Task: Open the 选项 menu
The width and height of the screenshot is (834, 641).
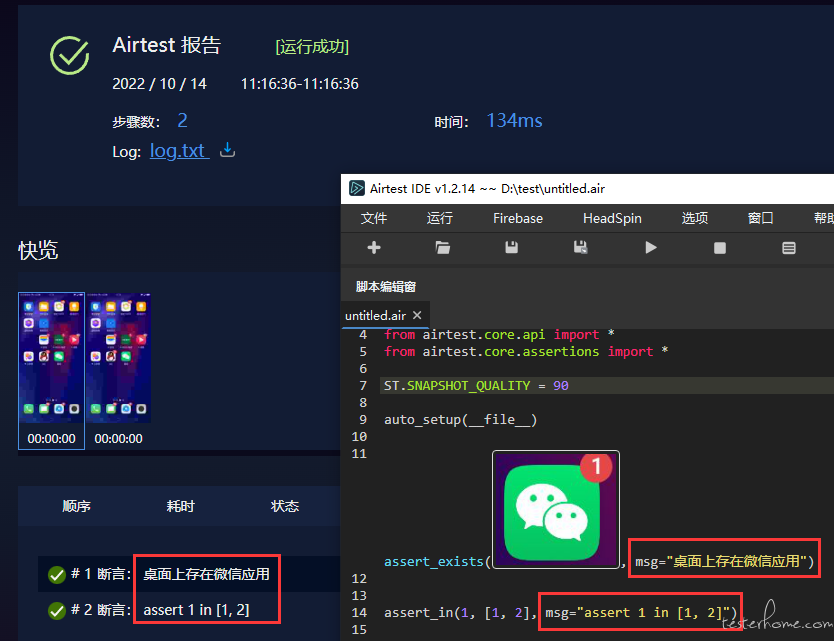Action: pos(695,218)
